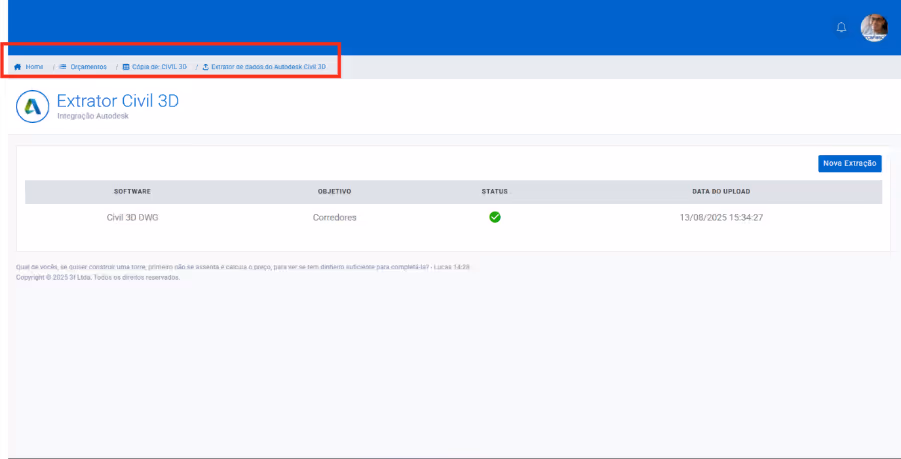Select the 13/08/2025 15:34:27 upload date
Screen dimensions: 901x459
click(x=721, y=218)
